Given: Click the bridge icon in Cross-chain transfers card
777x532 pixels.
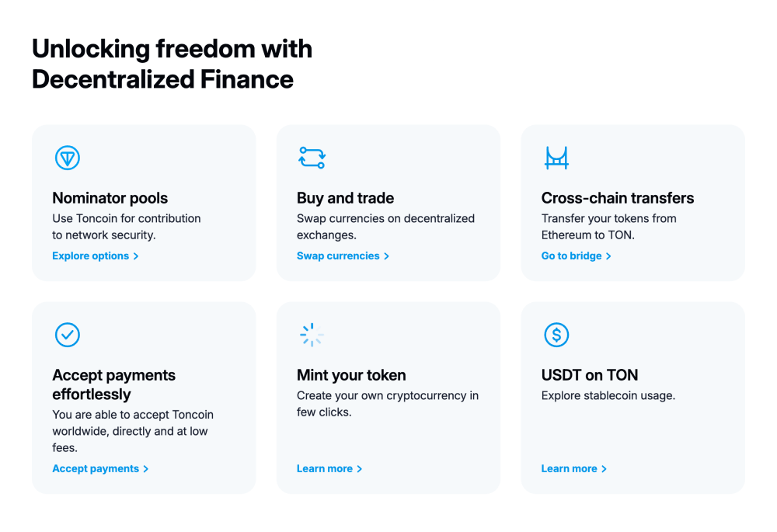Looking at the screenshot, I should pyautogui.click(x=556, y=158).
